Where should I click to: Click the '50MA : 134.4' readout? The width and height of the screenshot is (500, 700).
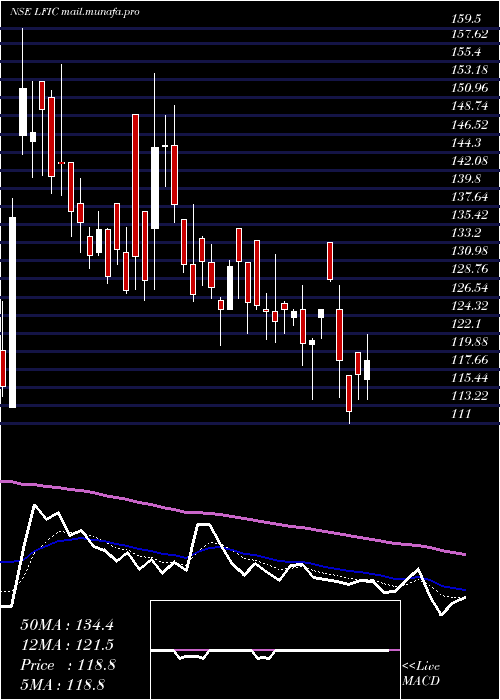coord(67,625)
